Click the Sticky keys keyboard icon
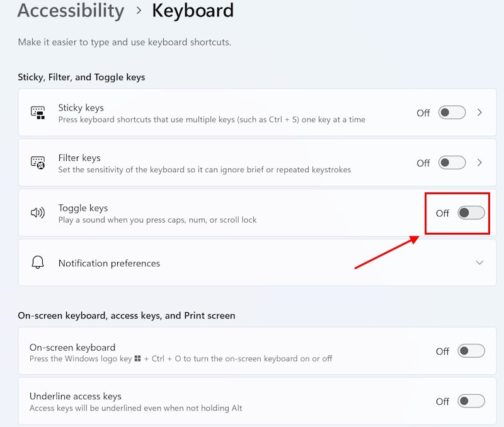Viewport: 504px width, 427px height. [x=38, y=113]
